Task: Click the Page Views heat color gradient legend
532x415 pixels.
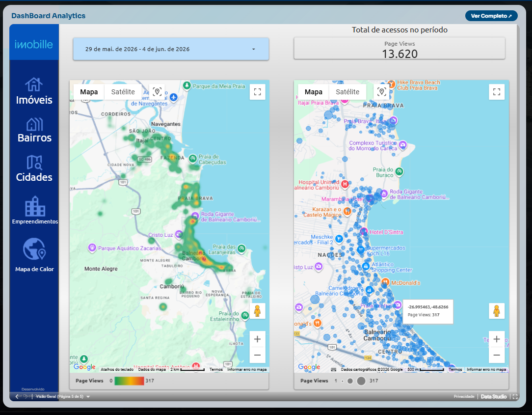Action: tap(129, 381)
